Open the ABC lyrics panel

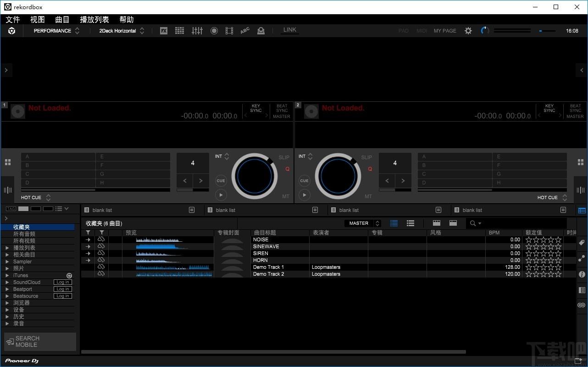[x=245, y=31]
